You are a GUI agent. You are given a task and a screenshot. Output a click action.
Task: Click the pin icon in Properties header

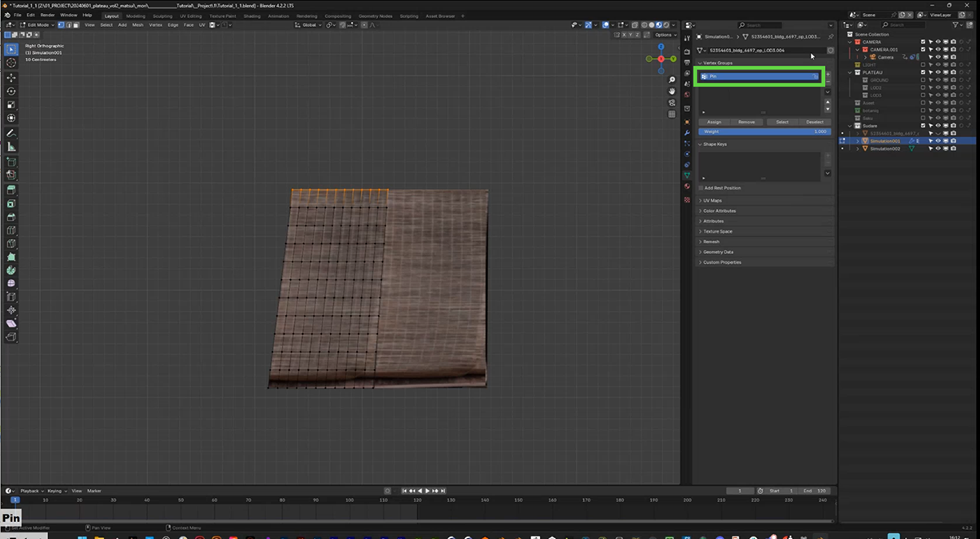tap(831, 37)
